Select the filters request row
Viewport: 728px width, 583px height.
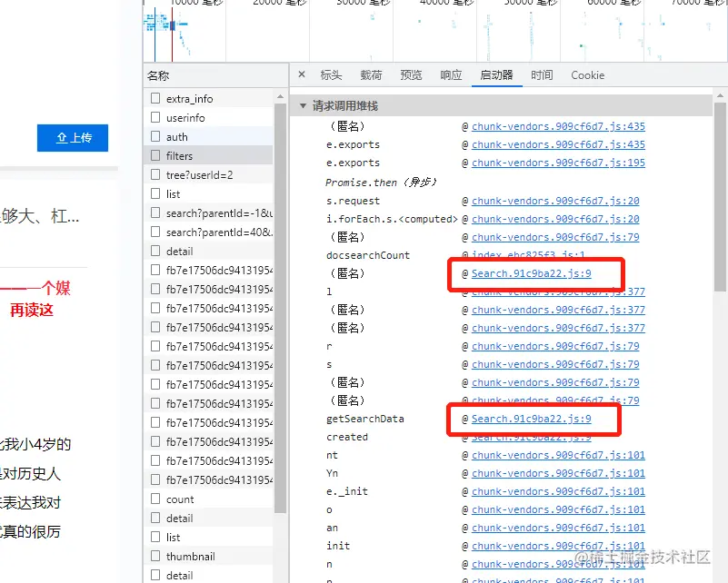(x=208, y=155)
